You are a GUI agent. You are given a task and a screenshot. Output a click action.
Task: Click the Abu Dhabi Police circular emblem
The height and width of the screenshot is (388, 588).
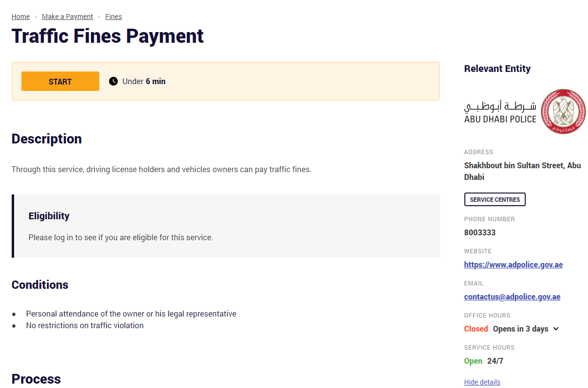coord(563,111)
